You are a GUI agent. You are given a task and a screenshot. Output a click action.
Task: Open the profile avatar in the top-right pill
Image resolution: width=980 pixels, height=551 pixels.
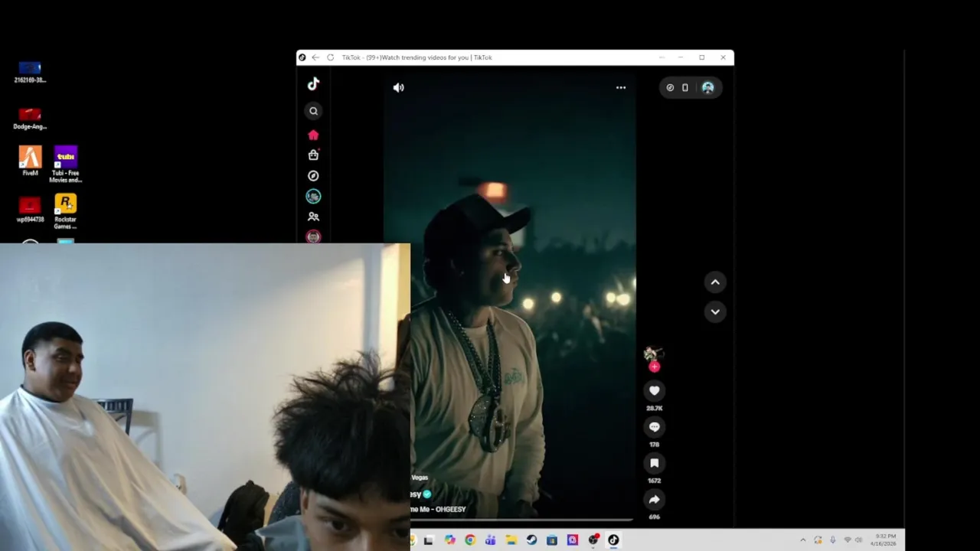(x=707, y=87)
